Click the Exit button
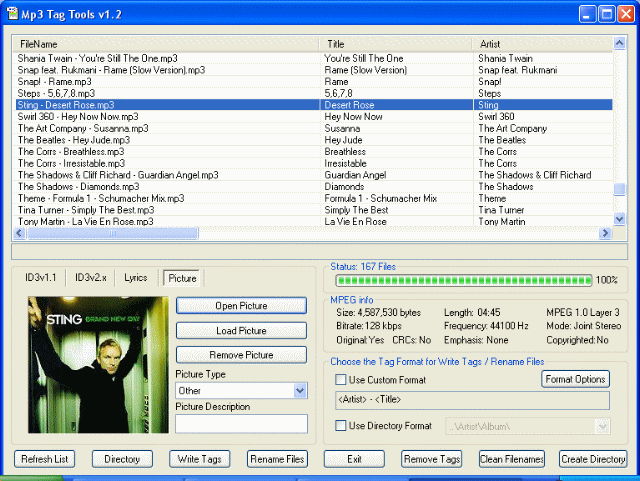 (x=354, y=459)
